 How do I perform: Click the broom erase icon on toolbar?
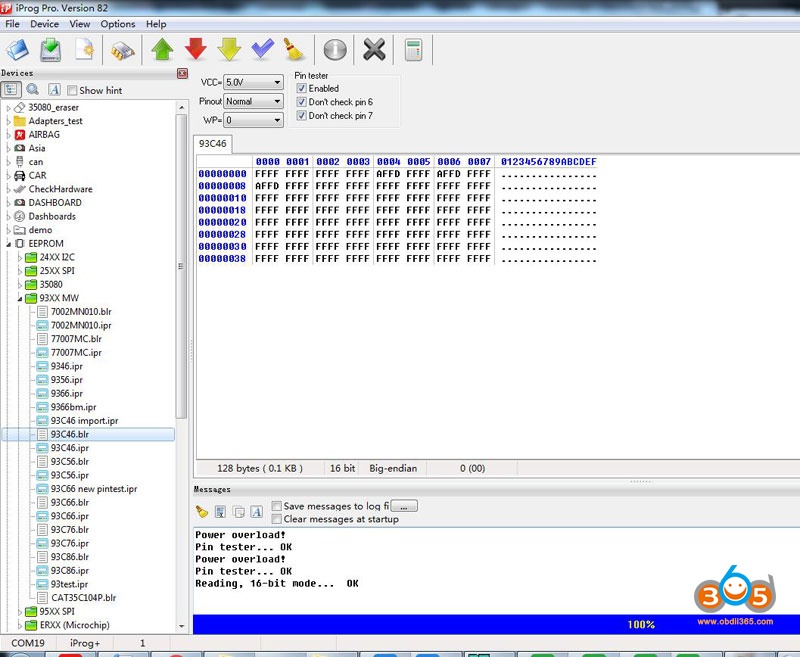pyautogui.click(x=294, y=49)
